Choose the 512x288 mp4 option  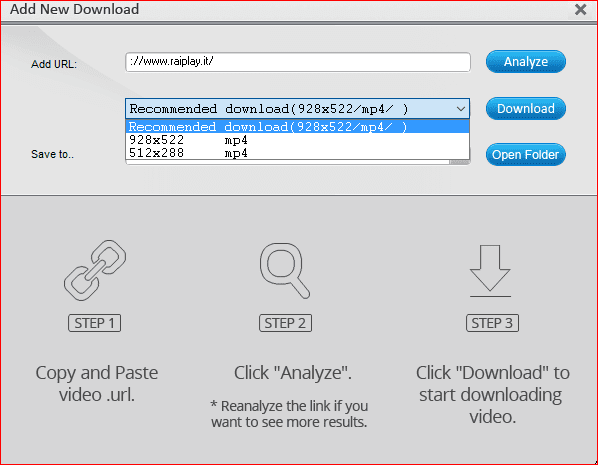pyautogui.click(x=297, y=153)
